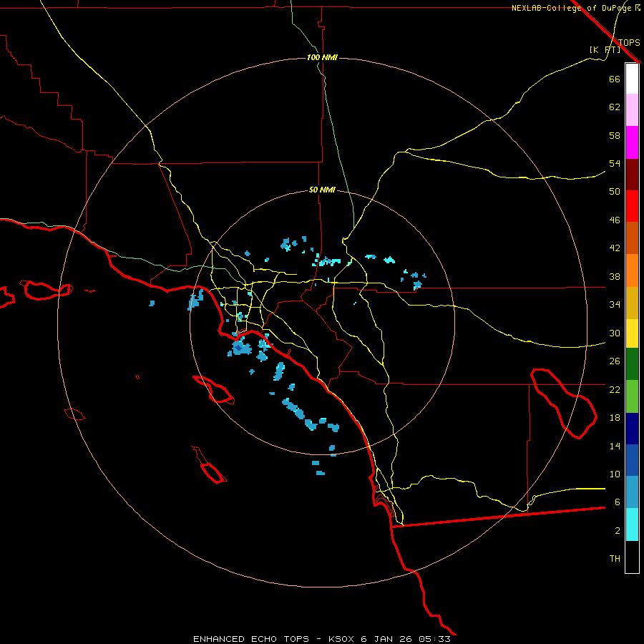Select the light green legend swatch
Image resolution: width=644 pixels, height=644 pixels.
pyautogui.click(x=632, y=396)
